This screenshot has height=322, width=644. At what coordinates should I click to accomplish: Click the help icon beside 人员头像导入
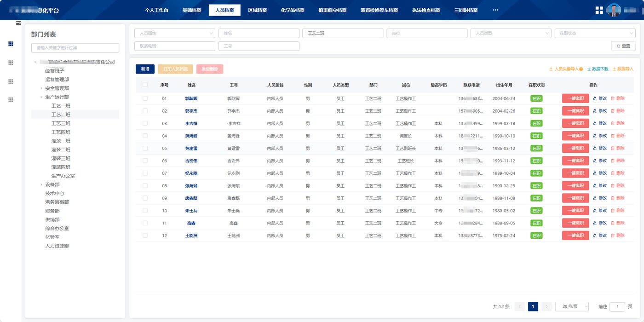tap(581, 69)
